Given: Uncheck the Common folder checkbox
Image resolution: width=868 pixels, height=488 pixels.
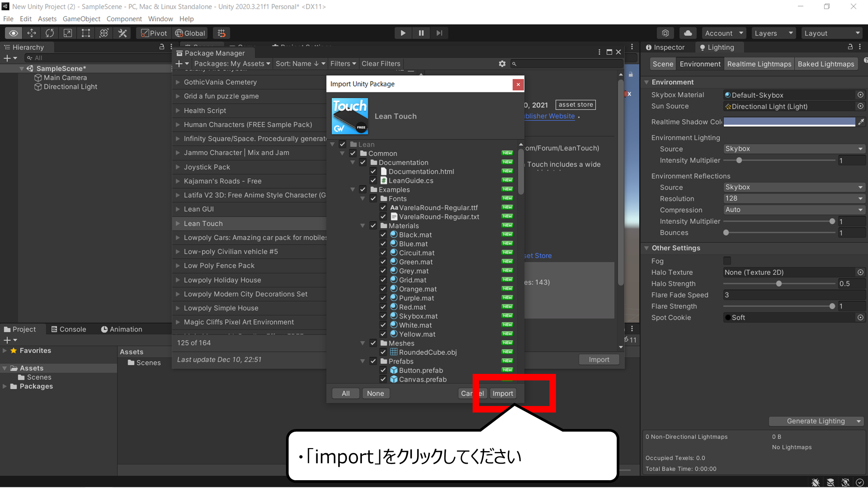Looking at the screenshot, I should 353,153.
